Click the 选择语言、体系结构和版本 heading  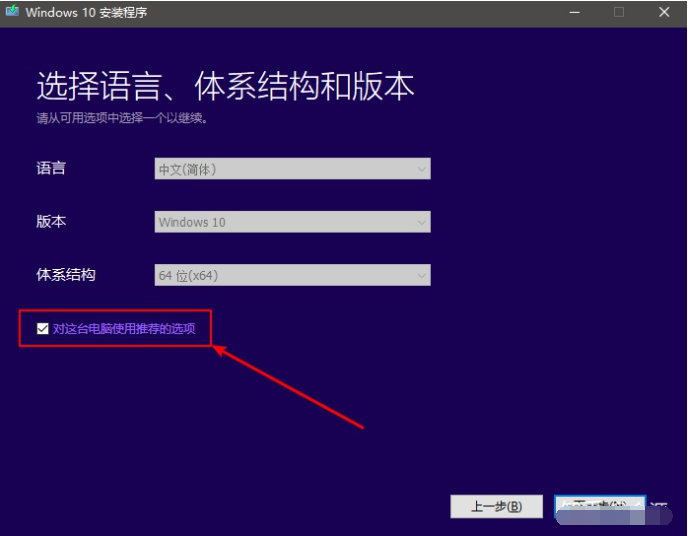tap(226, 86)
